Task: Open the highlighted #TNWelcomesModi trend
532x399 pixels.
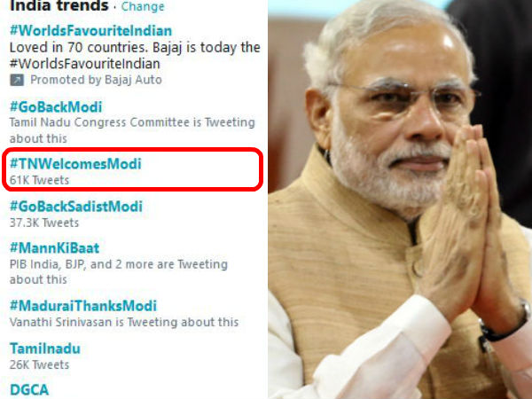Action: [x=75, y=164]
